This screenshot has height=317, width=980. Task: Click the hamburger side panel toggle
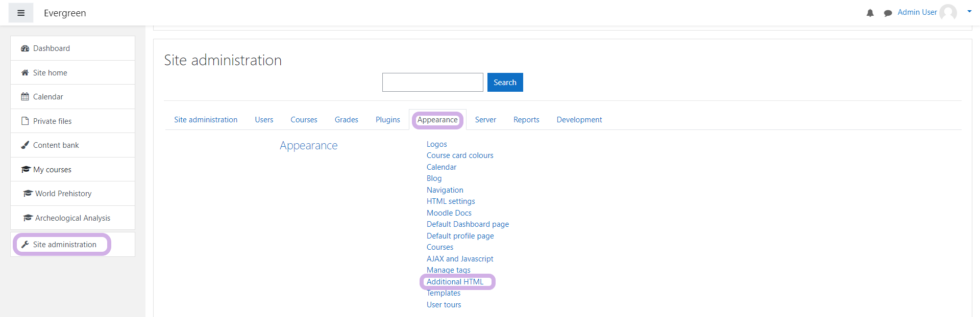click(x=21, y=13)
